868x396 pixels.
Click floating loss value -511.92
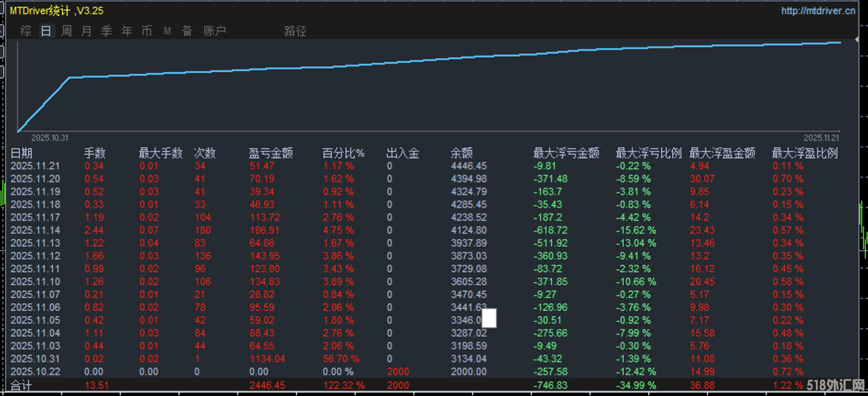click(x=550, y=243)
